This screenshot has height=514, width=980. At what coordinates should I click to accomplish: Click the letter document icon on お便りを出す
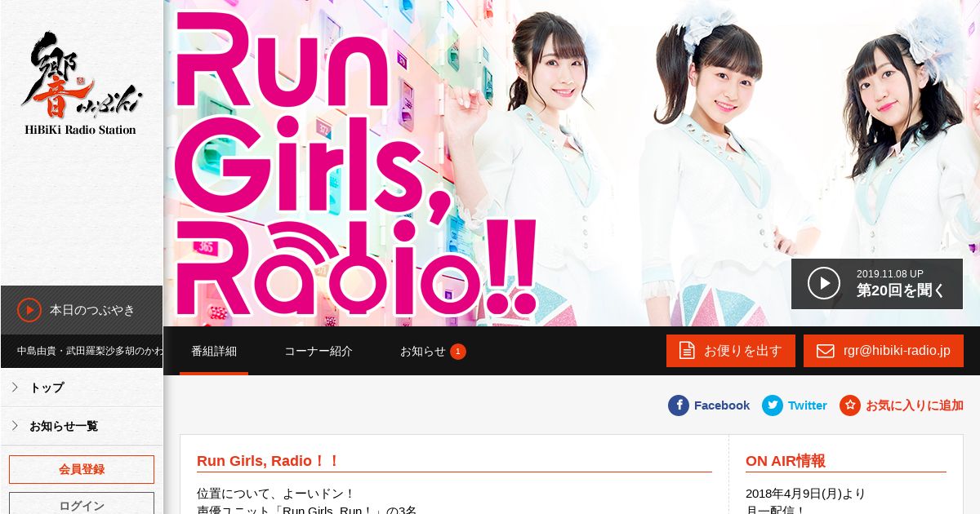click(x=688, y=351)
